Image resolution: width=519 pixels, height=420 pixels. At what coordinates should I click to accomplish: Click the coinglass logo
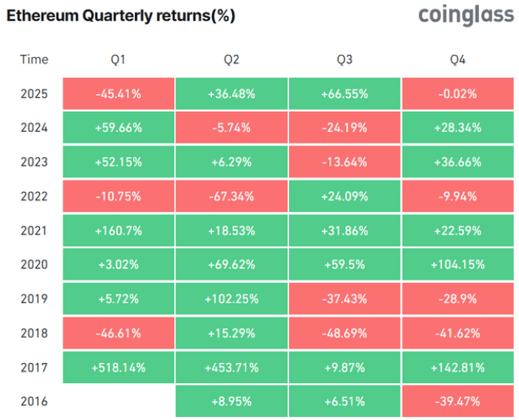(465, 16)
